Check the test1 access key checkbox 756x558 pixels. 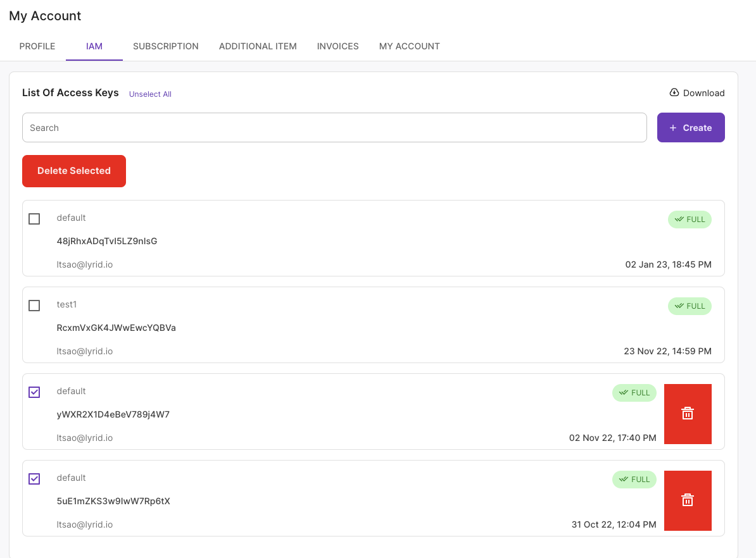click(34, 306)
